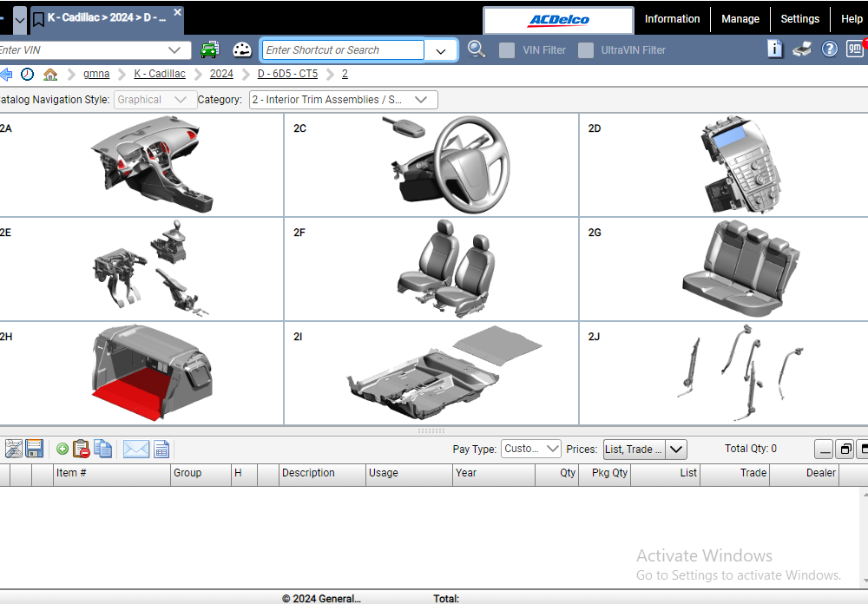This screenshot has width=868, height=604.
Task: Click the green add item icon
Action: tap(62, 449)
